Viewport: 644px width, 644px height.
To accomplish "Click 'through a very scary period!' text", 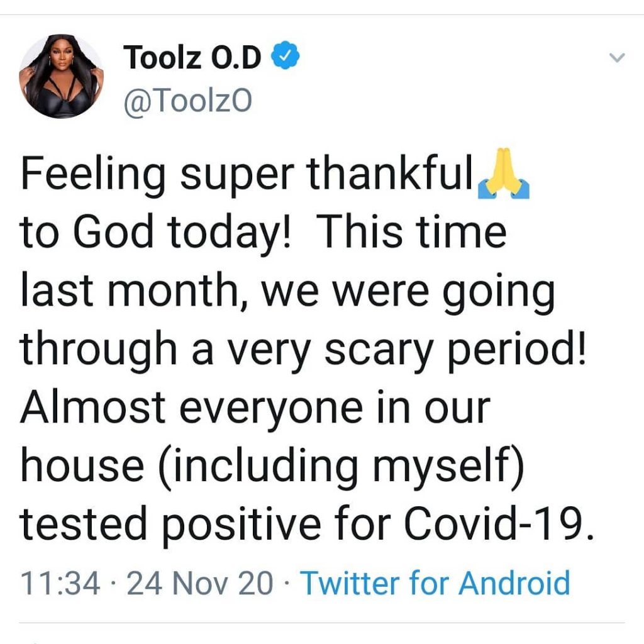I will pos(303,350).
